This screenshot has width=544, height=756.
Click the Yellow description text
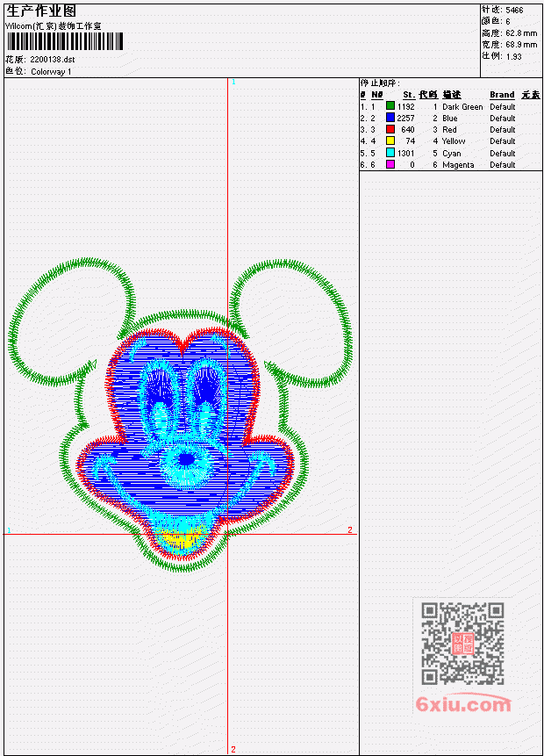(x=454, y=141)
